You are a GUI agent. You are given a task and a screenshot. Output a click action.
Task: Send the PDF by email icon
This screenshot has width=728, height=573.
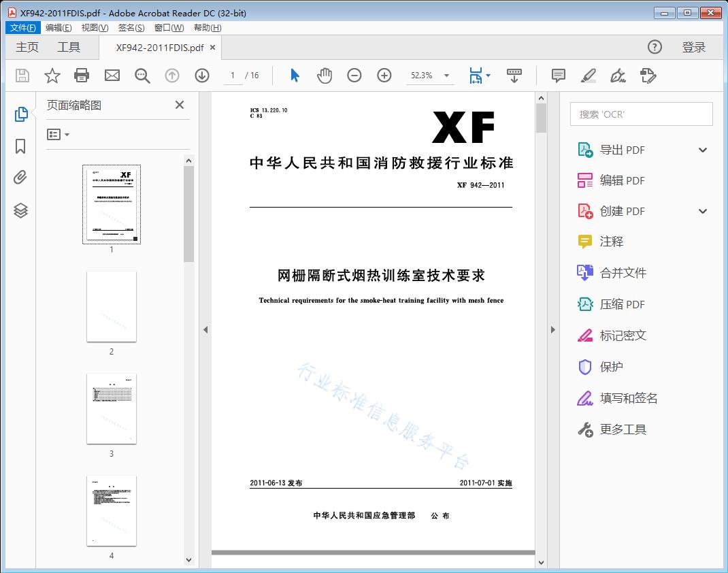[x=112, y=76]
